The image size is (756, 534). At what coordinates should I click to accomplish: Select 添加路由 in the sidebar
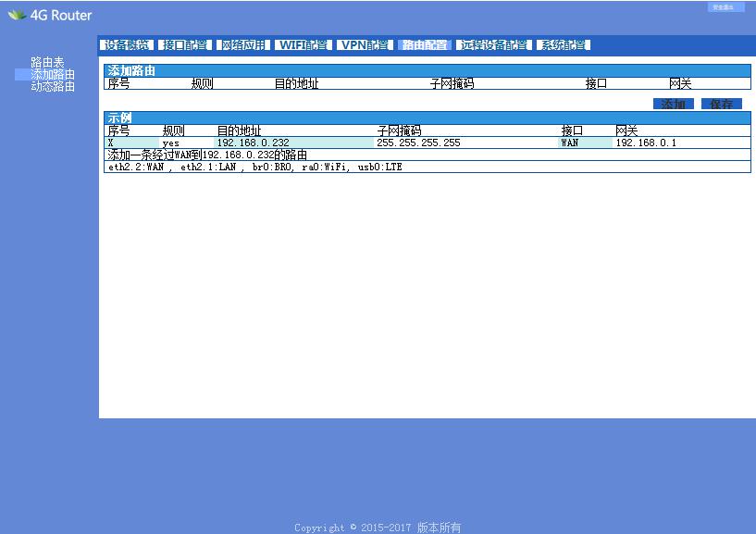coord(53,74)
